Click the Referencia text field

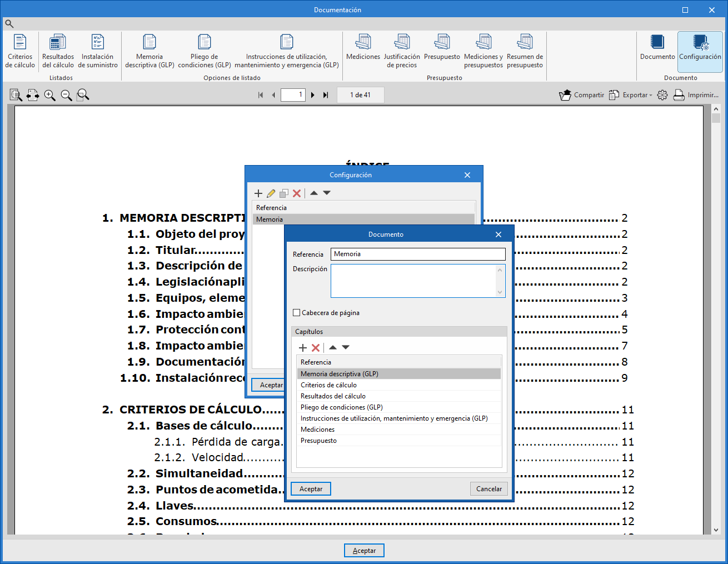click(x=417, y=254)
